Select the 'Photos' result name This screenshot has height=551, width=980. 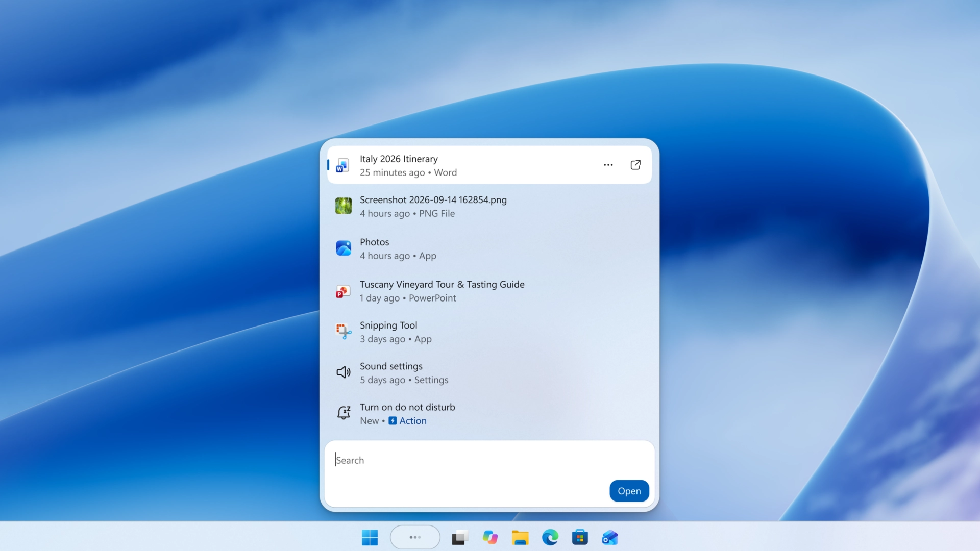[x=374, y=242]
